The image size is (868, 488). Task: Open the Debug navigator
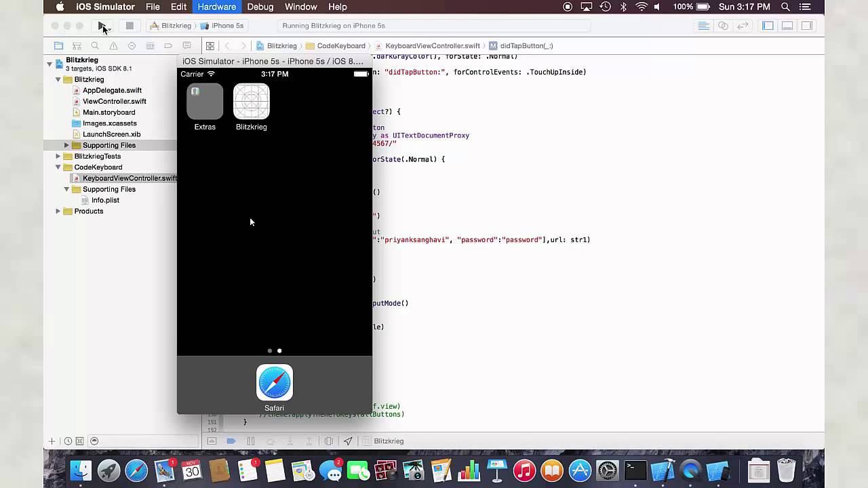tap(150, 45)
